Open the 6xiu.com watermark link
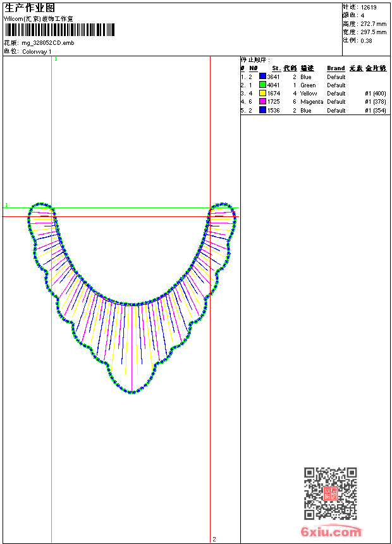The width and height of the screenshot is (392, 544). tap(331, 532)
